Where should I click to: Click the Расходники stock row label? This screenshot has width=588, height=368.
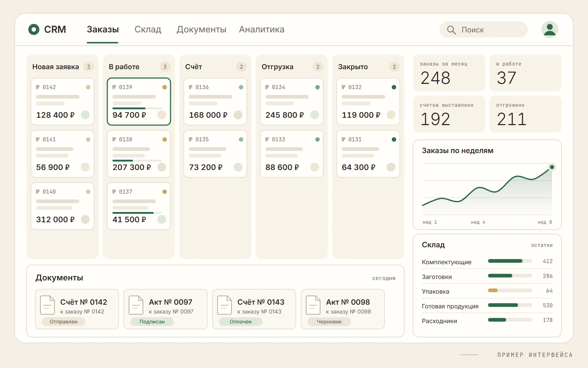pos(440,321)
